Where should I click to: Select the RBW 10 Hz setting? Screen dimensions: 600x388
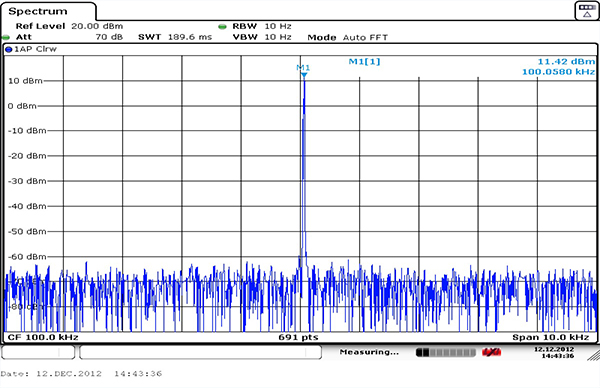coord(262,26)
